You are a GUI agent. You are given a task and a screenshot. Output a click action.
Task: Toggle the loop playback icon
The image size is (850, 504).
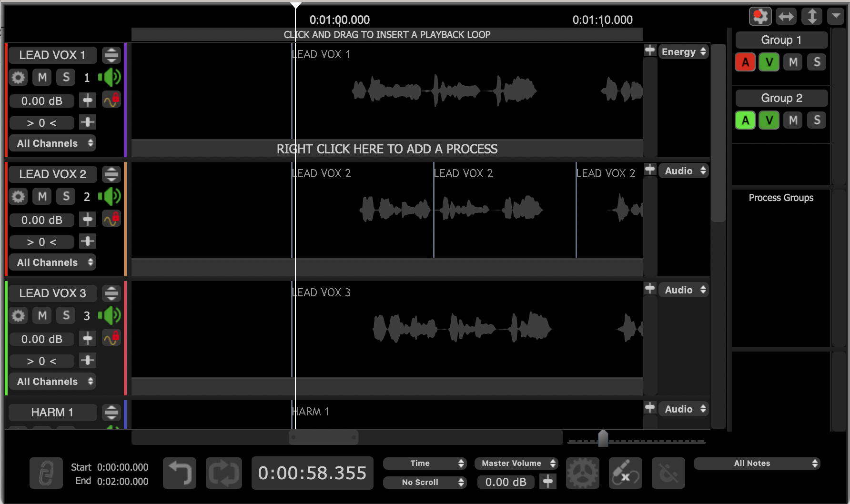224,473
